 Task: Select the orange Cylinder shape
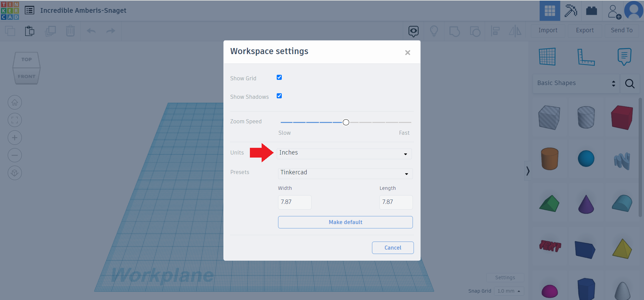[x=550, y=159]
